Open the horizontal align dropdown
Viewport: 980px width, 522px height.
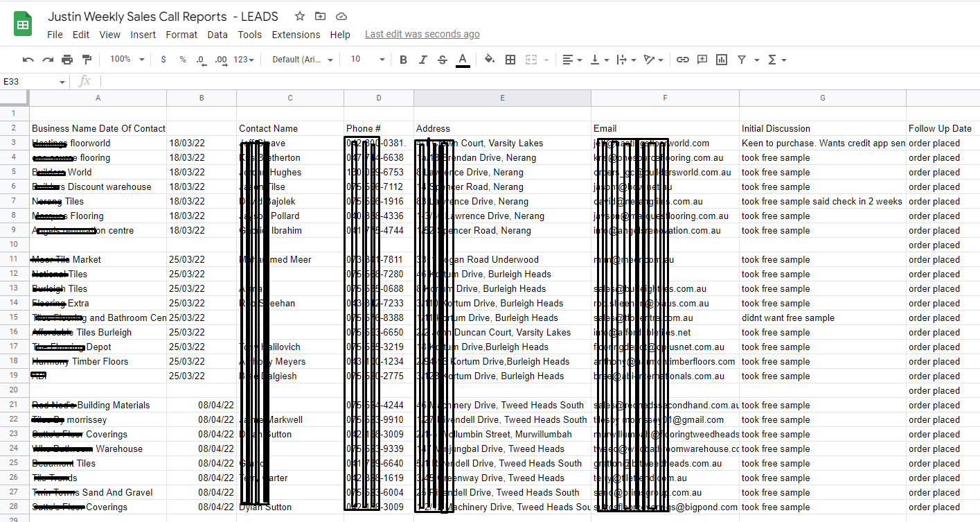coord(572,60)
